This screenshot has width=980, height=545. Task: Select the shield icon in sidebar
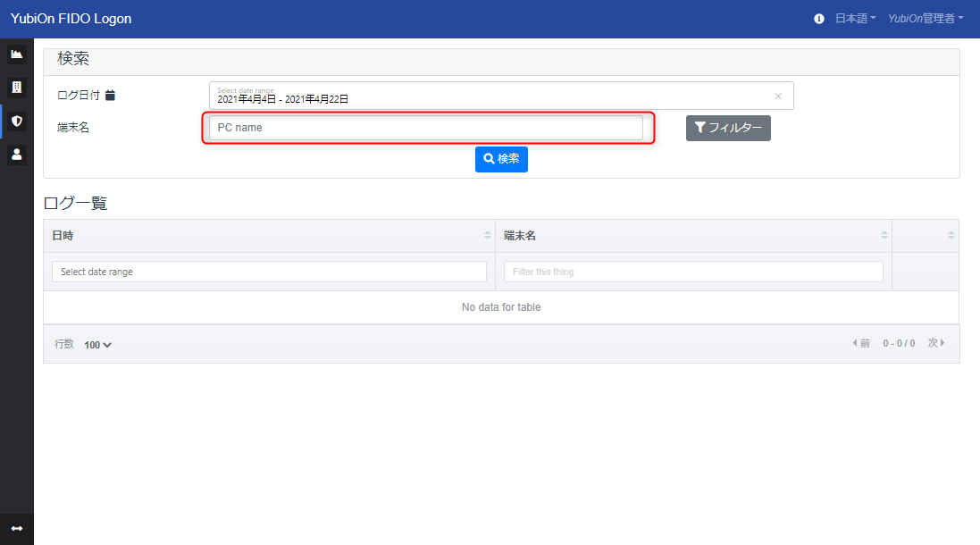pyautogui.click(x=17, y=121)
